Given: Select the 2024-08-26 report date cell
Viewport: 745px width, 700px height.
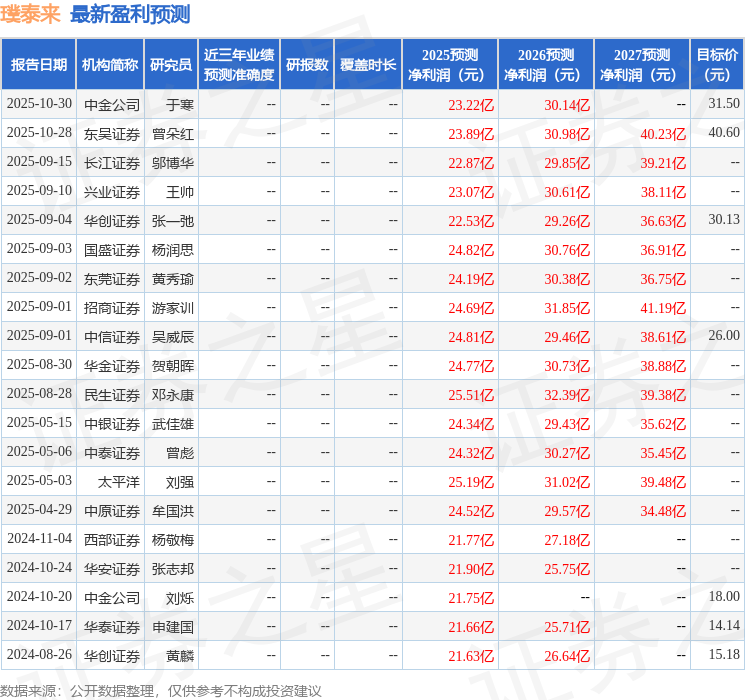Looking at the screenshot, I should pos(39,655).
